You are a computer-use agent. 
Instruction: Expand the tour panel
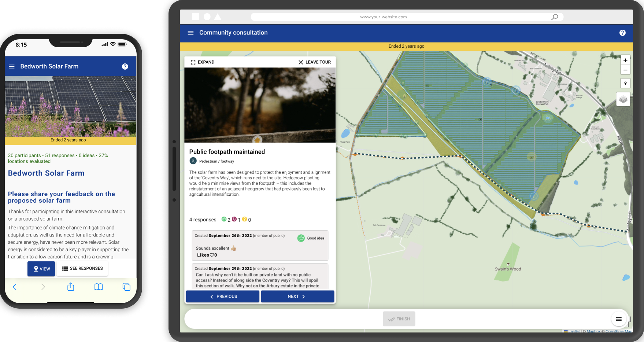tap(203, 62)
